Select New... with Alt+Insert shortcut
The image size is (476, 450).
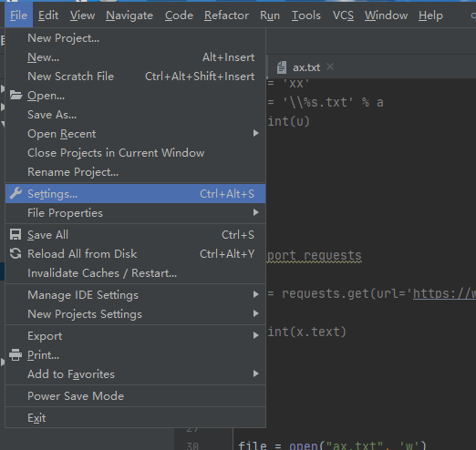tap(135, 57)
